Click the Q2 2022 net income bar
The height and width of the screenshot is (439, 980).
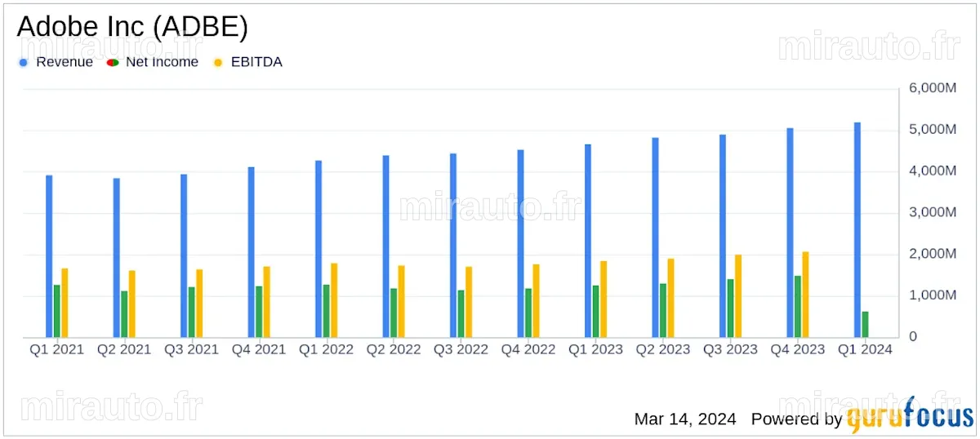coord(394,313)
